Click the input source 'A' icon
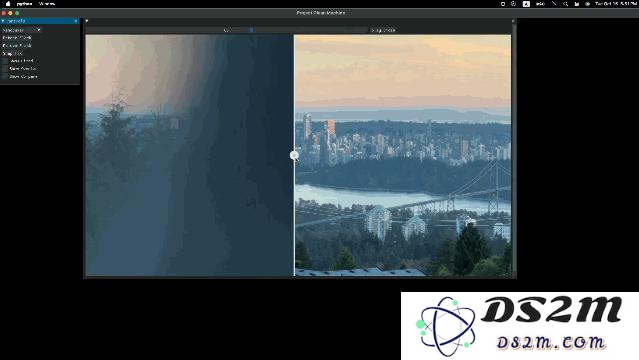The height and width of the screenshot is (360, 639). tap(527, 4)
